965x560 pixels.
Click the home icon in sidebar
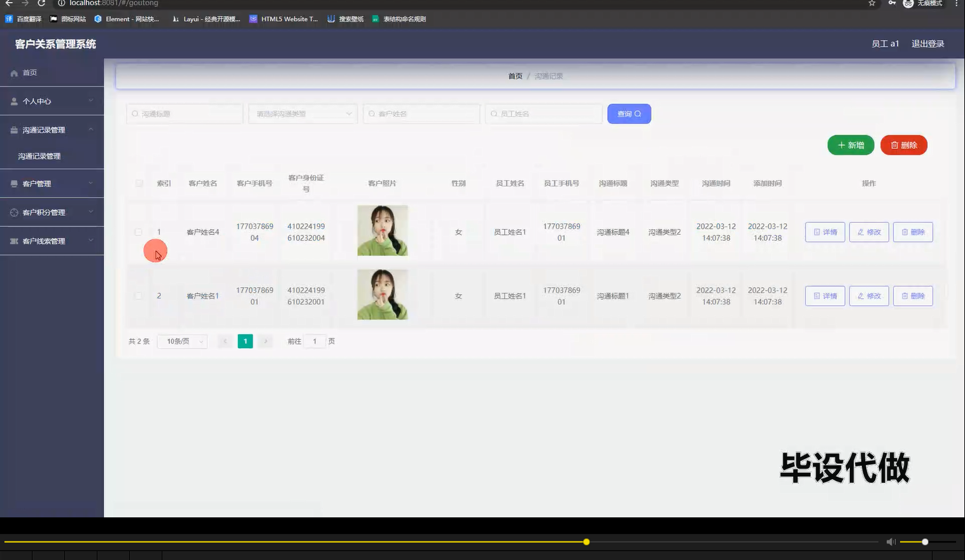(x=14, y=73)
